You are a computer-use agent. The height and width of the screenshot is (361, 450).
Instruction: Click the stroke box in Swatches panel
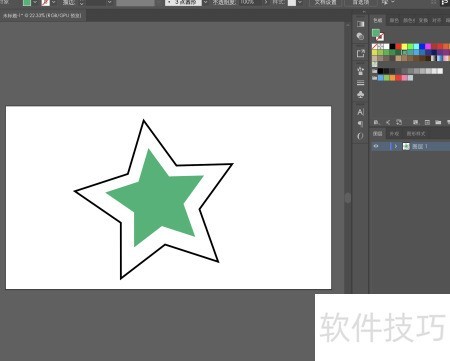(x=380, y=37)
